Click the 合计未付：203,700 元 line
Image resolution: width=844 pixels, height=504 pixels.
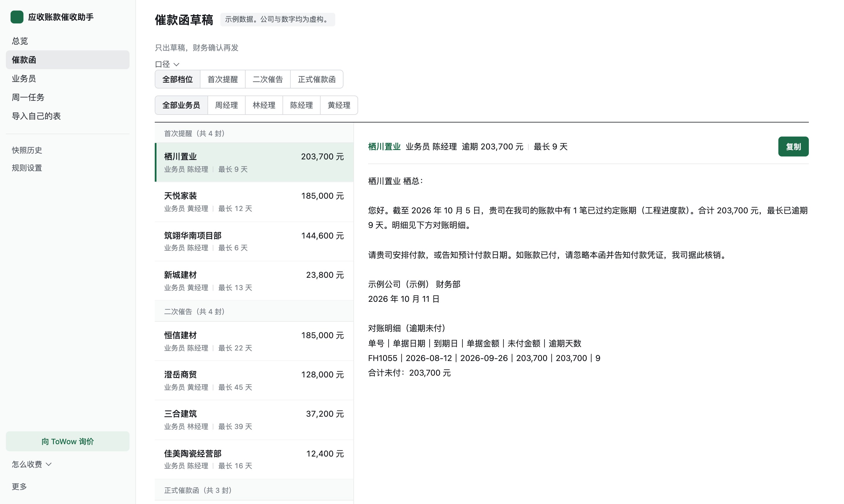409,372
